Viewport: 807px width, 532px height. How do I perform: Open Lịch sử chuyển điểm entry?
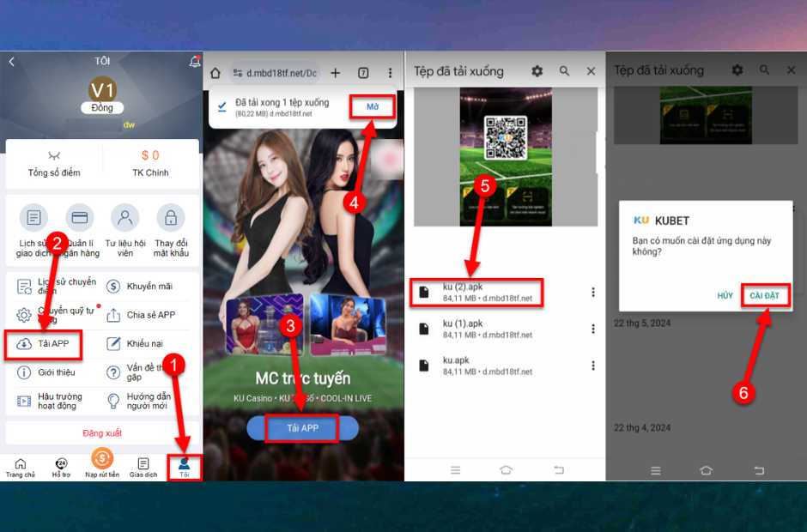tap(57, 286)
